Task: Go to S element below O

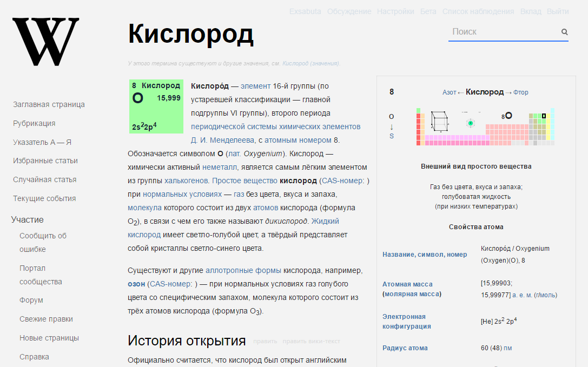Action: 392,136
